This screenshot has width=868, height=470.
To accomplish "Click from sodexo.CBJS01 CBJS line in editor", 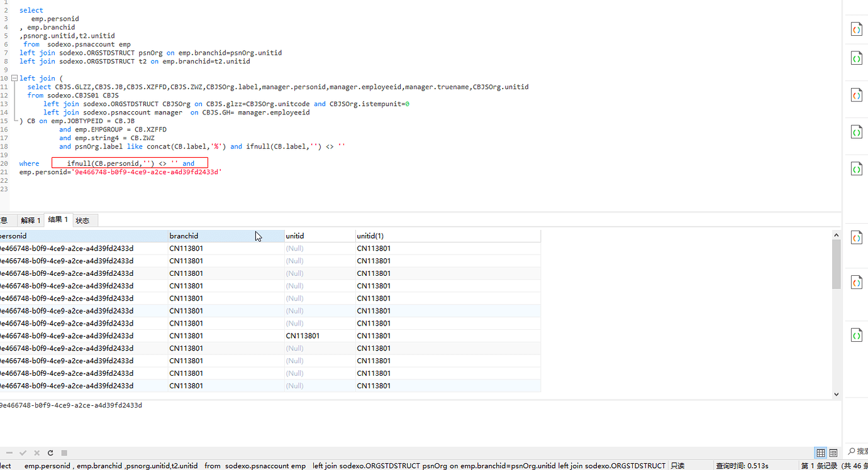I will click(73, 96).
